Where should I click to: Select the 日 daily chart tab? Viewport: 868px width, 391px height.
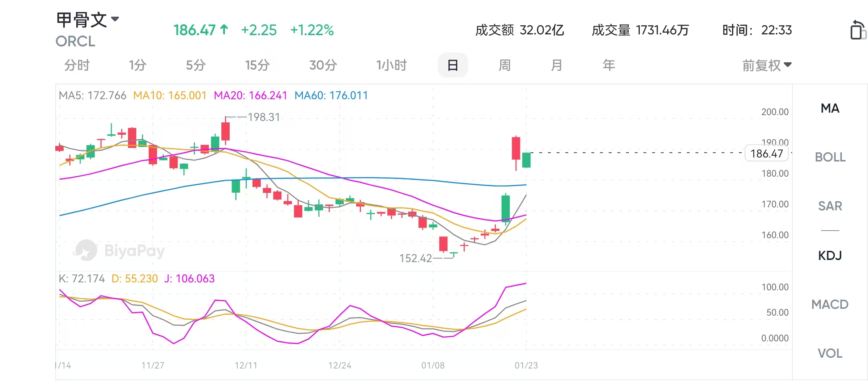point(452,66)
